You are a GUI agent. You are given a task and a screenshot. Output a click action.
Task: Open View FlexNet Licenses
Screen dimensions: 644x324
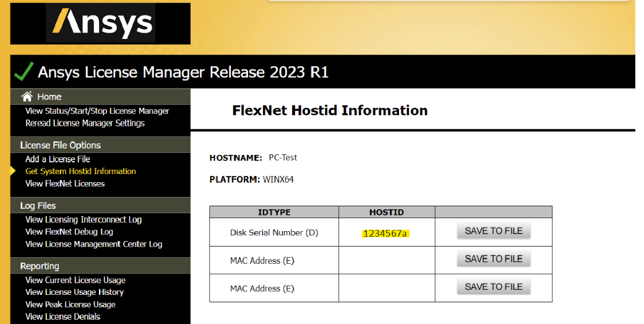pos(65,184)
